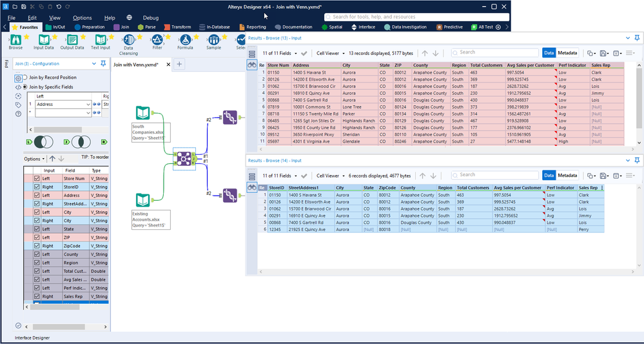644x344 pixels.
Task: Uncheck the Right Sales Rep field checkbox
Action: pyautogui.click(x=37, y=296)
